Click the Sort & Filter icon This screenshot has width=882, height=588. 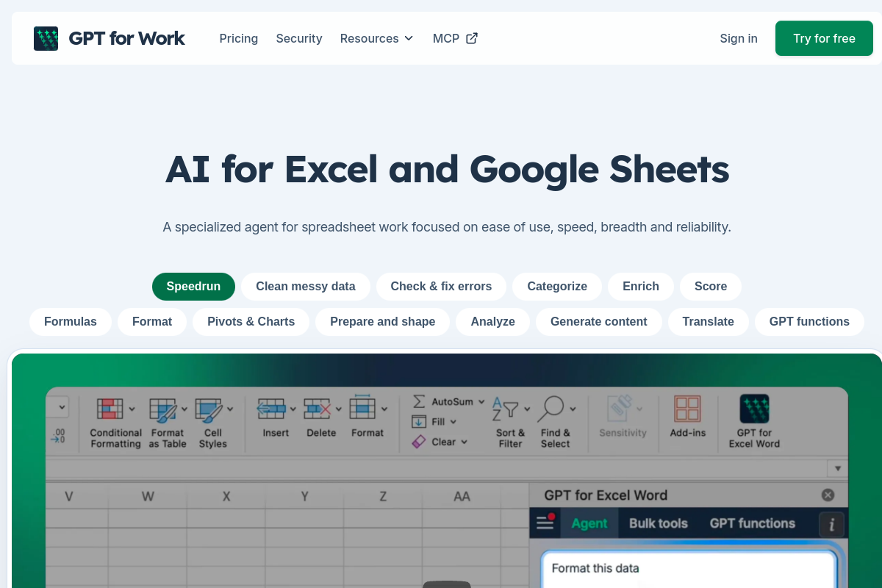[506, 409]
